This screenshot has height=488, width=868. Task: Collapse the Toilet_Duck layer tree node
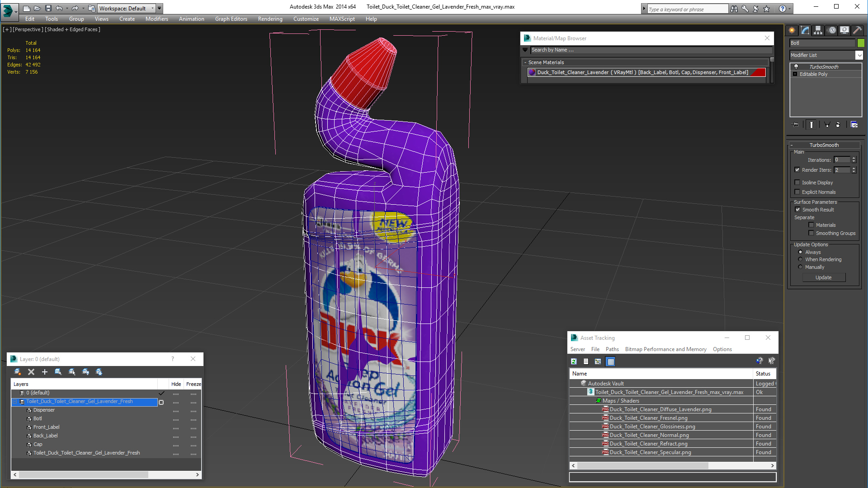click(15, 401)
